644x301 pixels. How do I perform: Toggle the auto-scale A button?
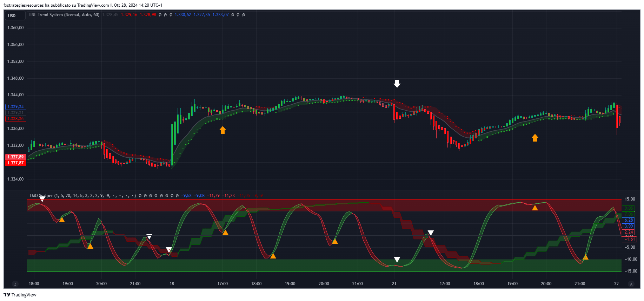(x=631, y=284)
